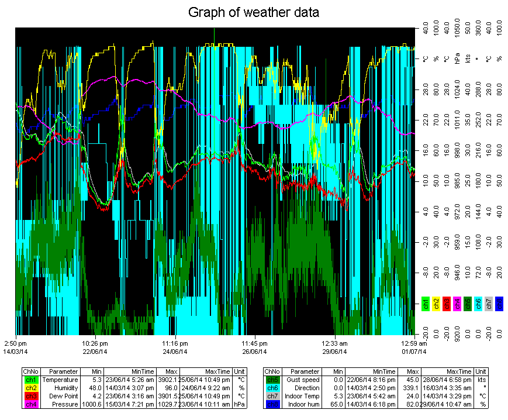508x420 pixels.
Task: Click the green ch1 Temperature swatch in table
Action: click(30, 380)
